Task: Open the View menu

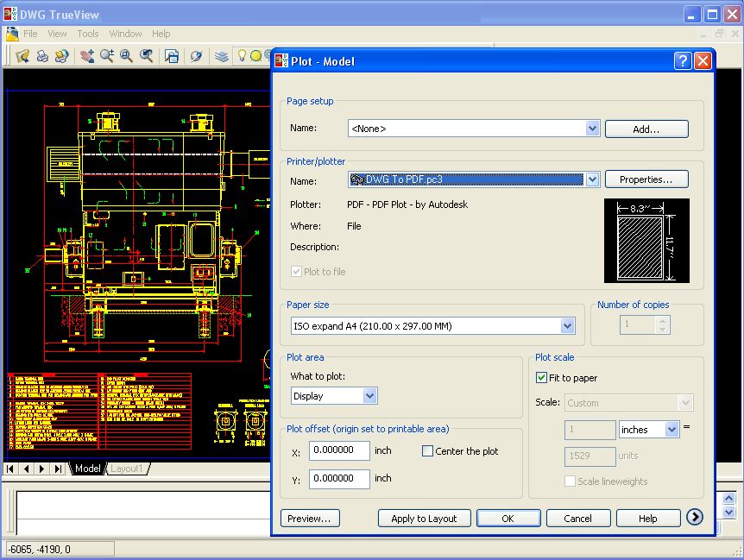Action: coord(57,34)
